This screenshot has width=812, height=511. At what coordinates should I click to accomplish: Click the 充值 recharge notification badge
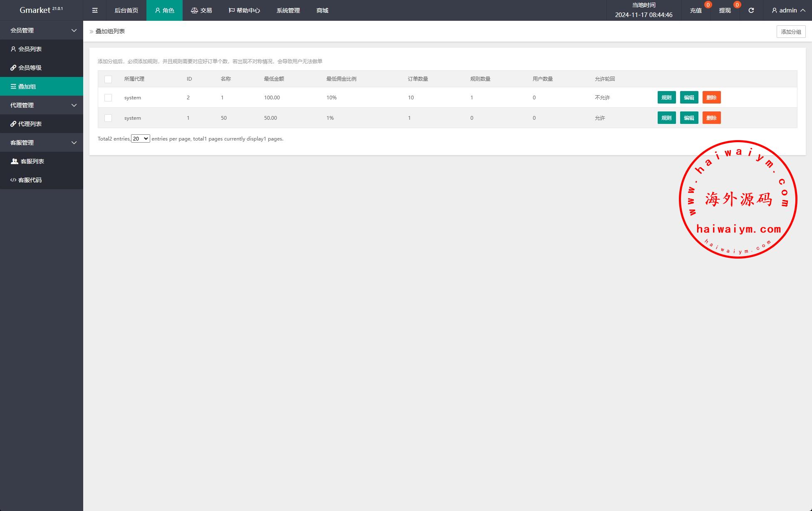[708, 5]
